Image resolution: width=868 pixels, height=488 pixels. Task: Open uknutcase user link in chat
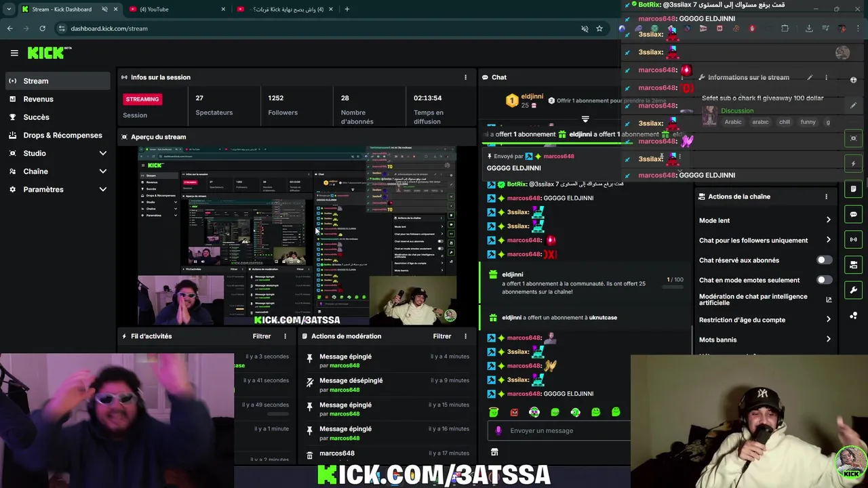pos(603,317)
